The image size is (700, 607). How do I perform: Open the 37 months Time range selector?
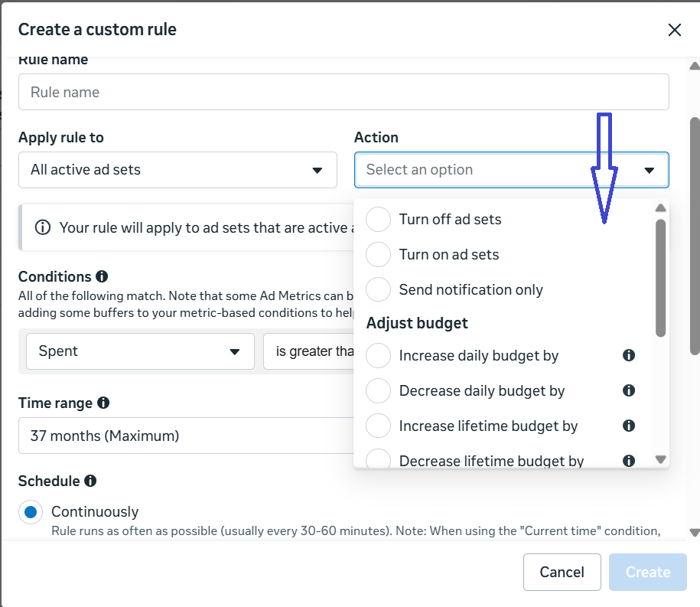pyautogui.click(x=177, y=435)
